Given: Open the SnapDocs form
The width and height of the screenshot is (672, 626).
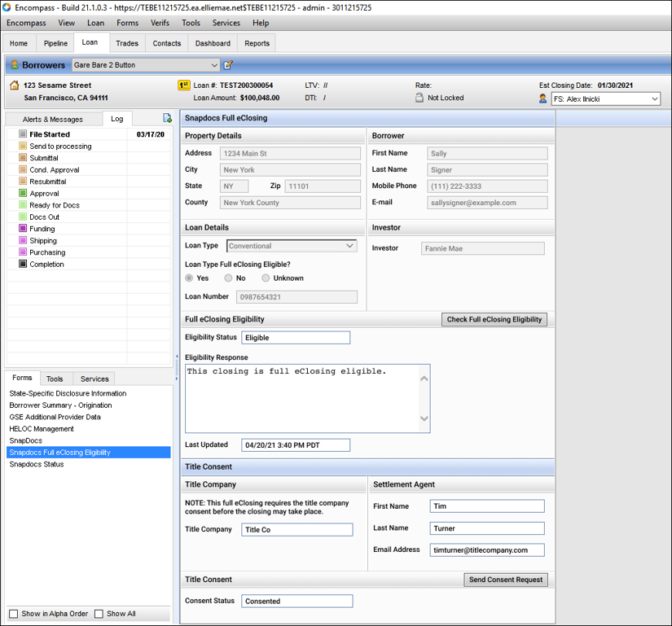Looking at the screenshot, I should click(x=26, y=440).
